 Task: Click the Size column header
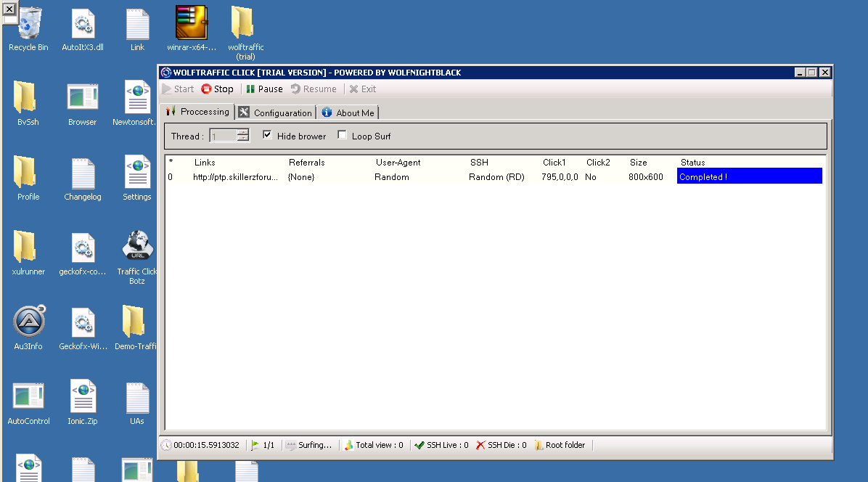click(x=638, y=163)
